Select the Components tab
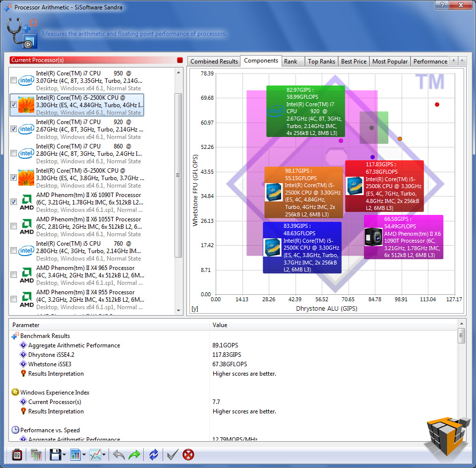This screenshot has height=468, width=476. [261, 61]
